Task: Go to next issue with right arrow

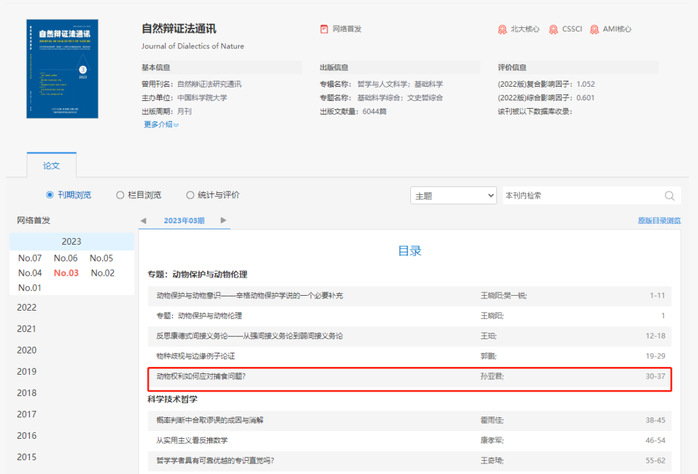Action: 223,220
